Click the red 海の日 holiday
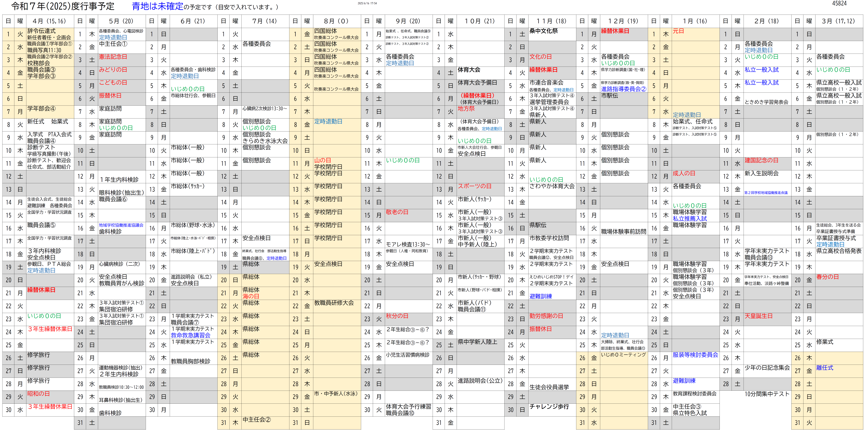Screen dimensions: 868x436 click(251, 296)
